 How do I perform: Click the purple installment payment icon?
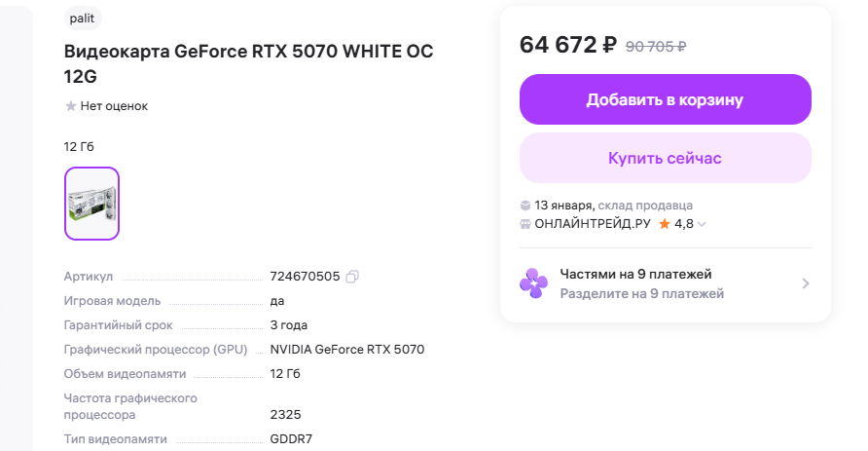pos(533,283)
